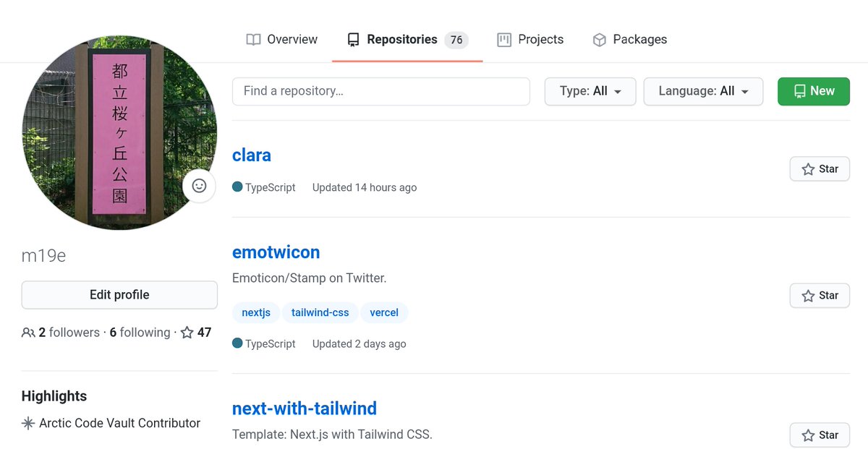
Task: Click the username m19e
Action: (44, 256)
